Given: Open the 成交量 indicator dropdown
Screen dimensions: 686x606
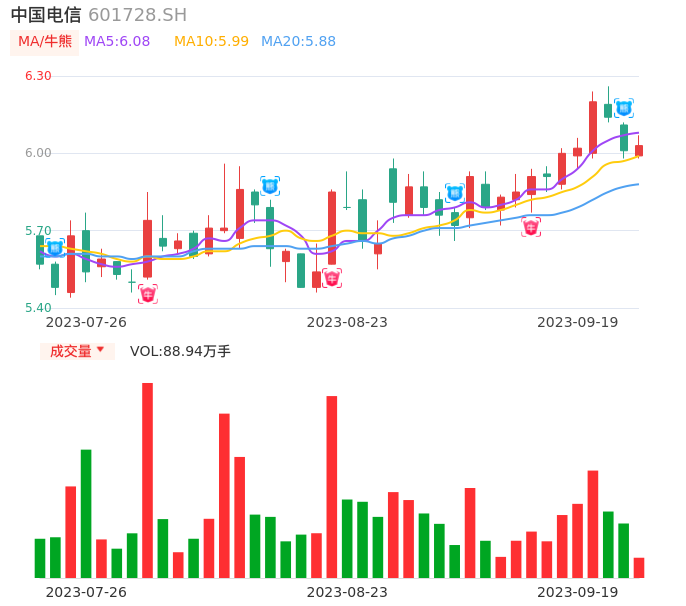Looking at the screenshot, I should pos(77,351).
